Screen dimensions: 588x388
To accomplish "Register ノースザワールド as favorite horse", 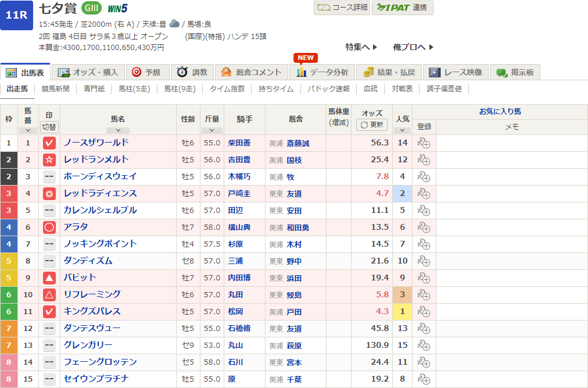I will (x=424, y=143).
